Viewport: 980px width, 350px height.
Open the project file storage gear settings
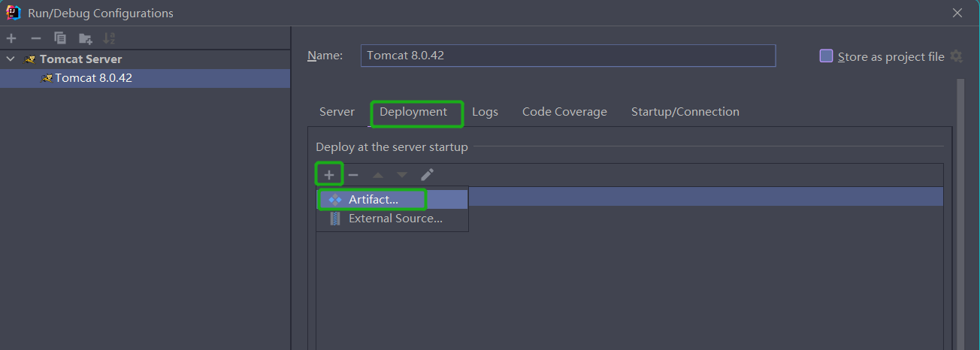click(x=956, y=56)
